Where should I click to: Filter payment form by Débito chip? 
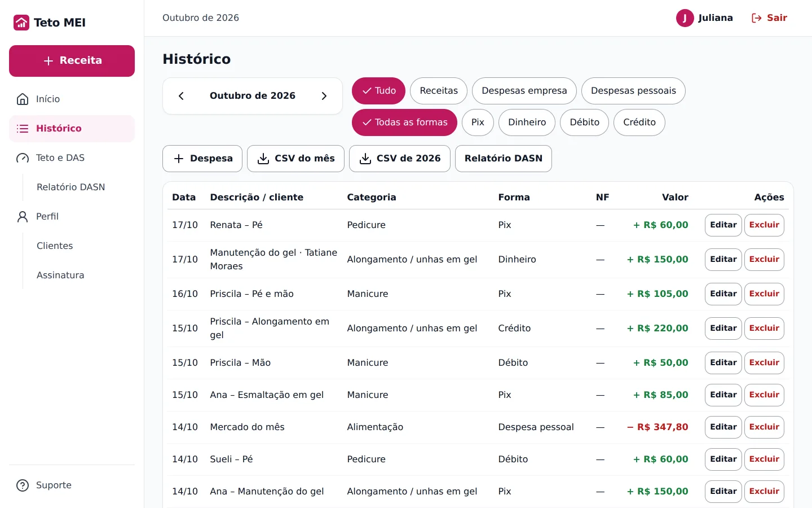pyautogui.click(x=584, y=122)
